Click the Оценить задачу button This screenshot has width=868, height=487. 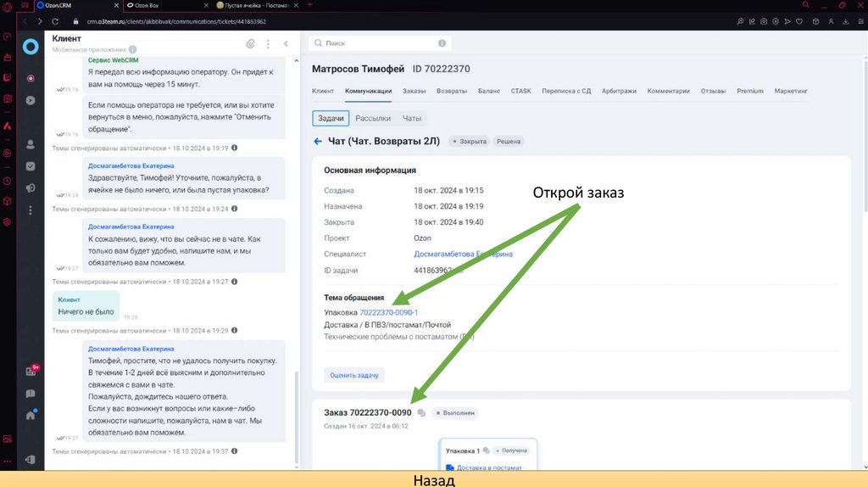tap(354, 375)
